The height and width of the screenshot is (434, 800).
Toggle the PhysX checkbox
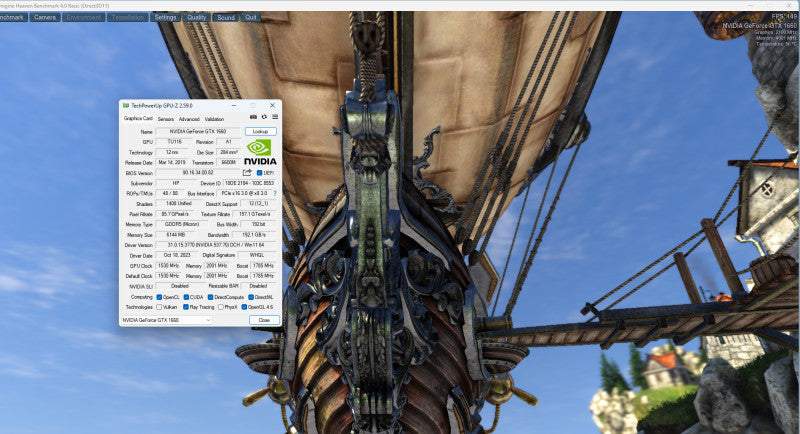[220, 307]
